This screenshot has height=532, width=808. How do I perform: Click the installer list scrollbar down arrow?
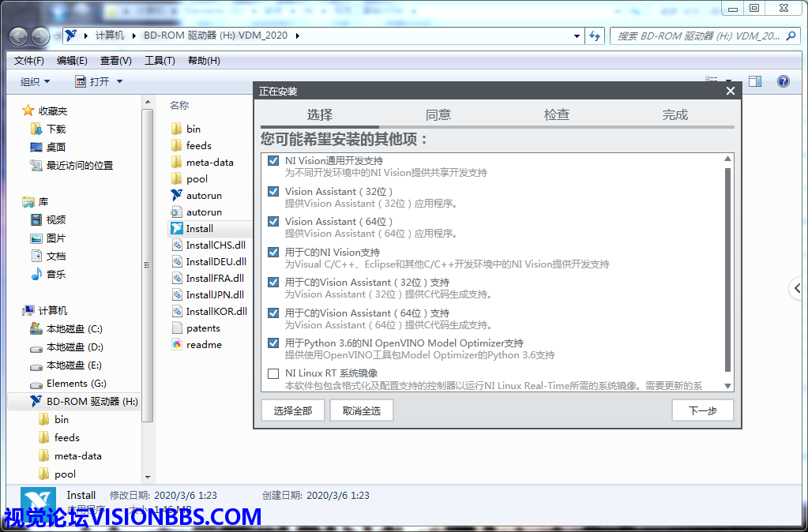click(727, 386)
